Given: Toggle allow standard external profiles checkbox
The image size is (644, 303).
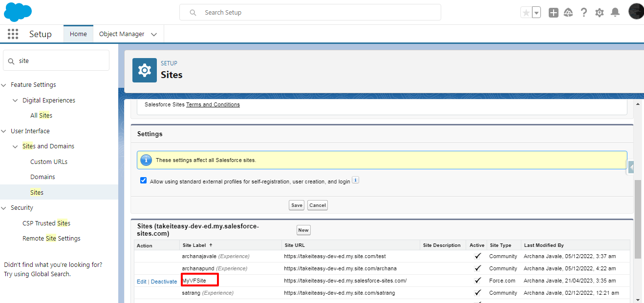Looking at the screenshot, I should [x=143, y=181].
